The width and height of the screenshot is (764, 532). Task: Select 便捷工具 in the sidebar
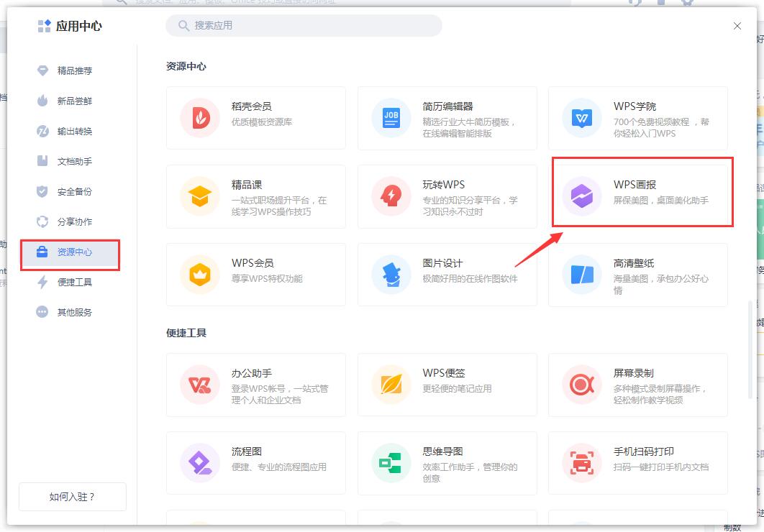[x=71, y=283]
